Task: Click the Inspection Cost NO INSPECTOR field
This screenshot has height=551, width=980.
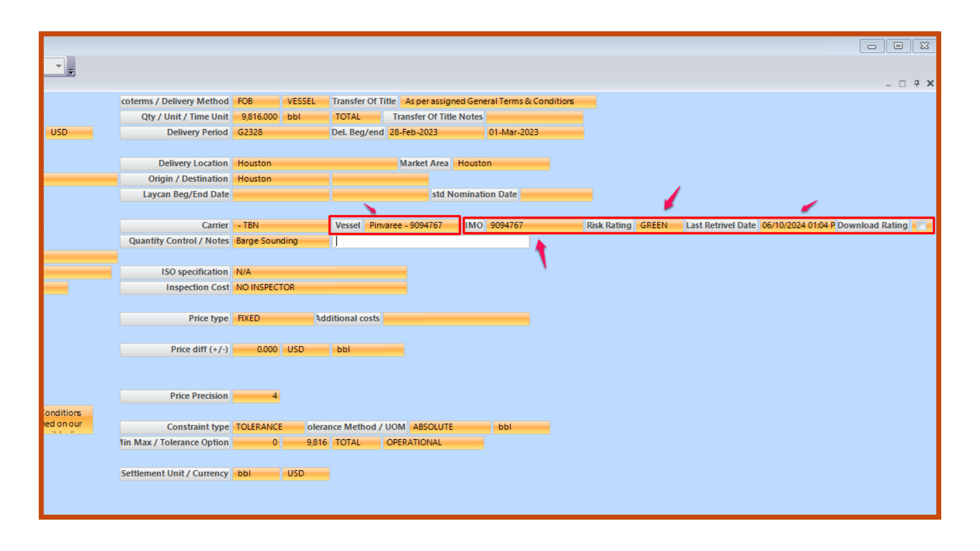Action: click(x=320, y=288)
